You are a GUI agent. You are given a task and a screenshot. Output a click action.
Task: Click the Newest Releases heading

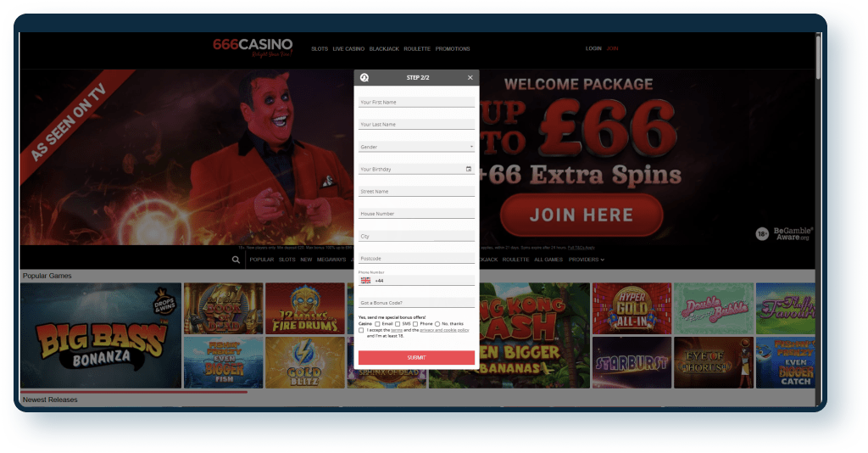pos(50,400)
